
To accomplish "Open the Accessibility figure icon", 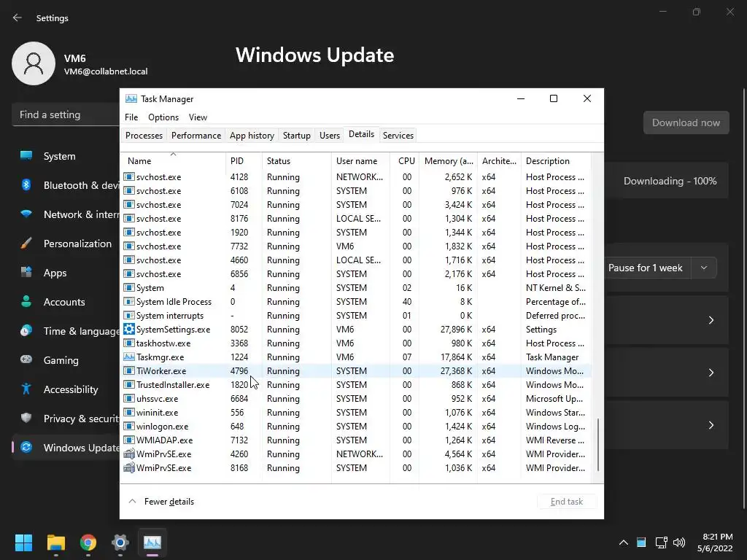I will (26, 389).
